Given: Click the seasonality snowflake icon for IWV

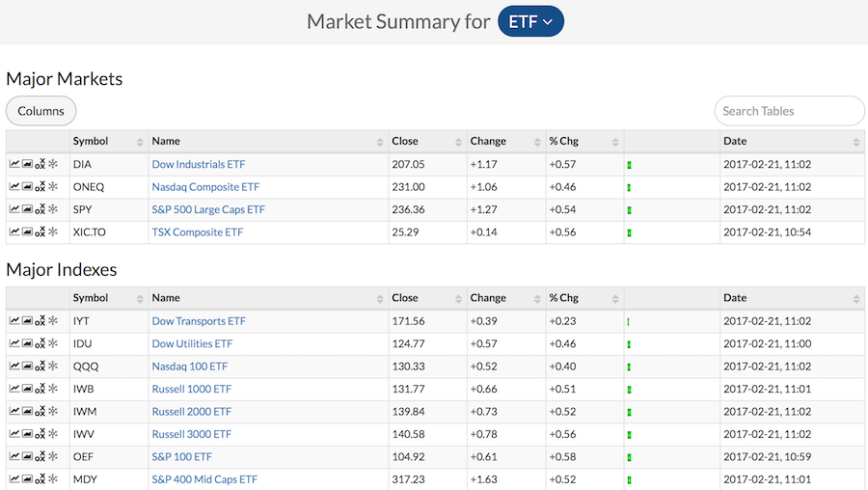Looking at the screenshot, I should [53, 434].
